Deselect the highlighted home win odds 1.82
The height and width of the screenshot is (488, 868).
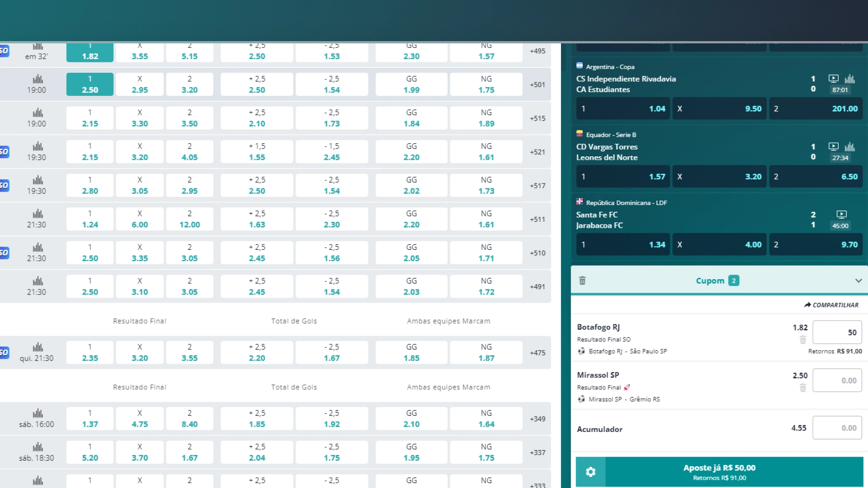(x=90, y=52)
